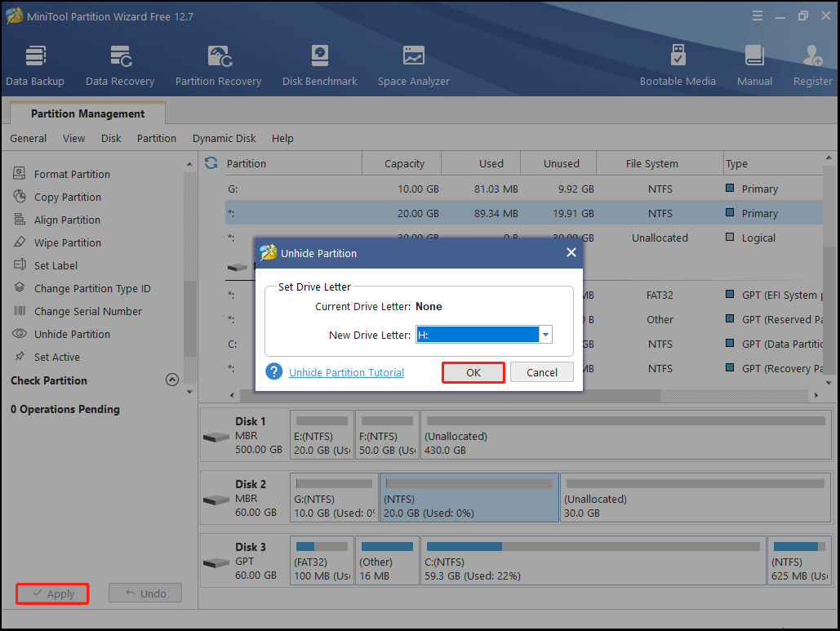Viewport: 840px width, 631px height.
Task: Sort by File System column header
Action: pyautogui.click(x=660, y=163)
